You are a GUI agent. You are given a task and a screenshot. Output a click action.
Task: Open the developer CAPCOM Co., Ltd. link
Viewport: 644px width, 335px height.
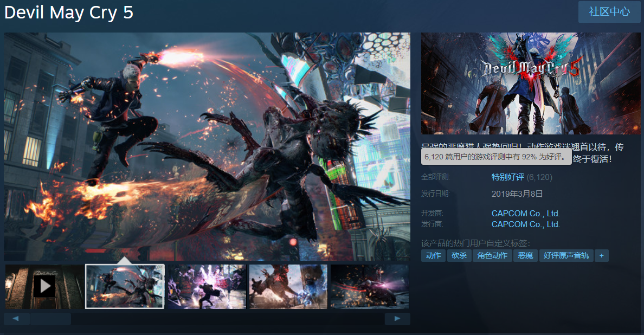pos(526,214)
